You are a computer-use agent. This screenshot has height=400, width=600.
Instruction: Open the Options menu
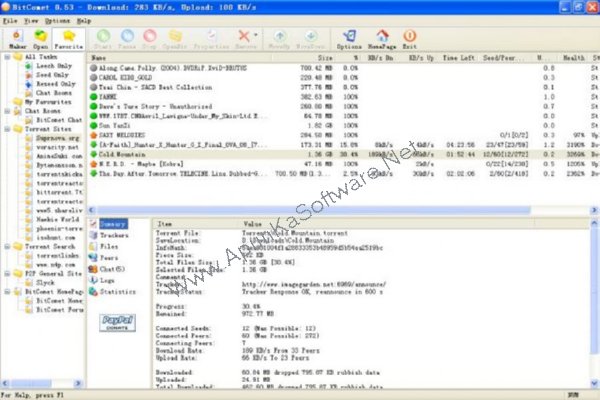57,21
